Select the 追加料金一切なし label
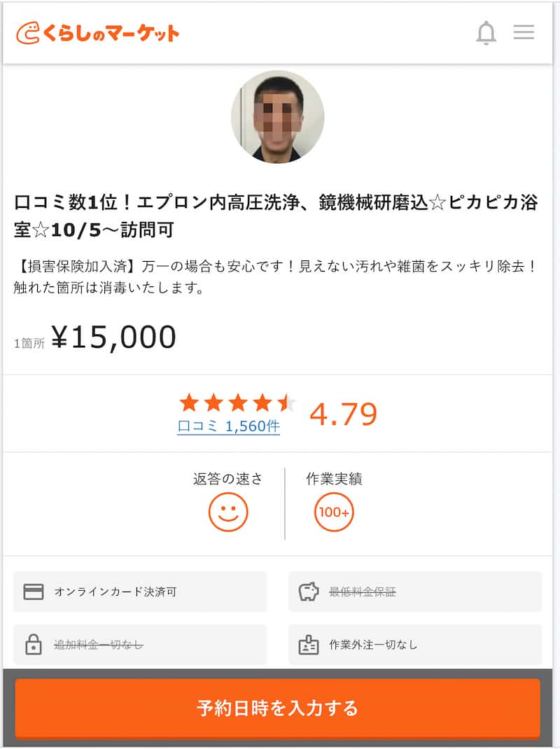This screenshot has width=560, height=749. pos(99,645)
